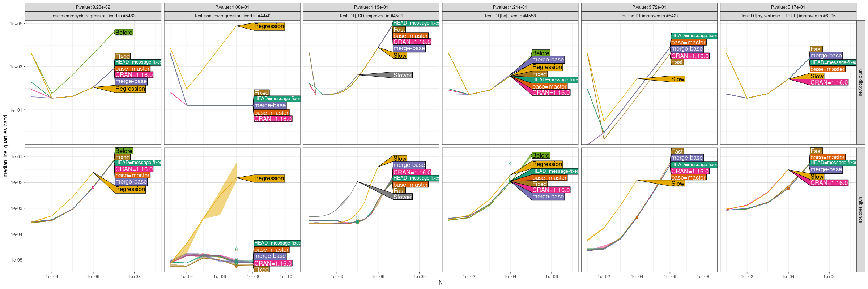Click the '1e-01' y-axis tick label
This screenshot has height=289, width=868.
click(16, 157)
